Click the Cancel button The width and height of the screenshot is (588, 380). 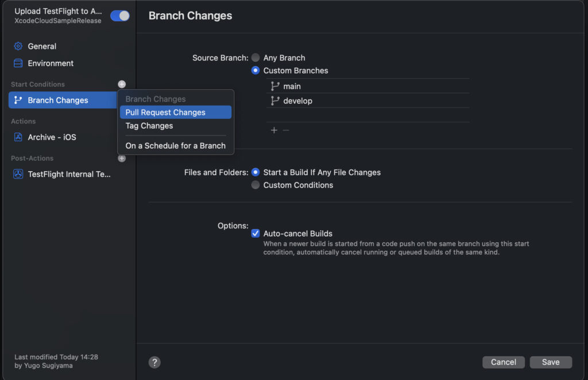[x=503, y=362]
